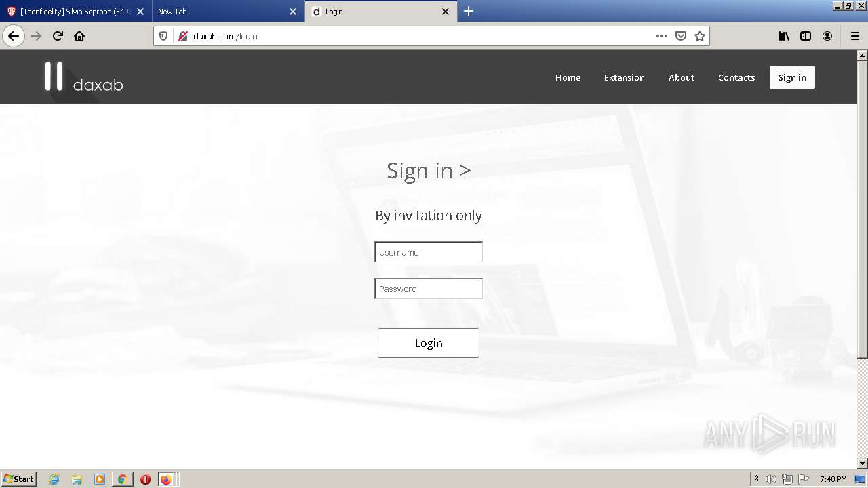Show site security info lock icon

[x=182, y=36]
